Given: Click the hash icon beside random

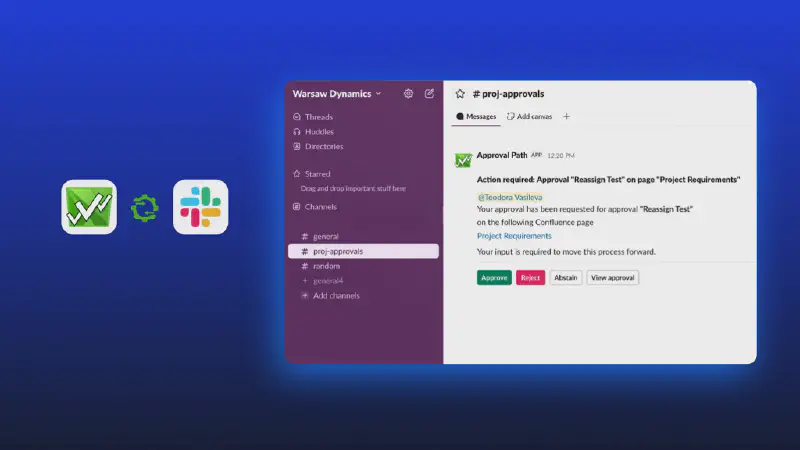Looking at the screenshot, I should (x=305, y=266).
